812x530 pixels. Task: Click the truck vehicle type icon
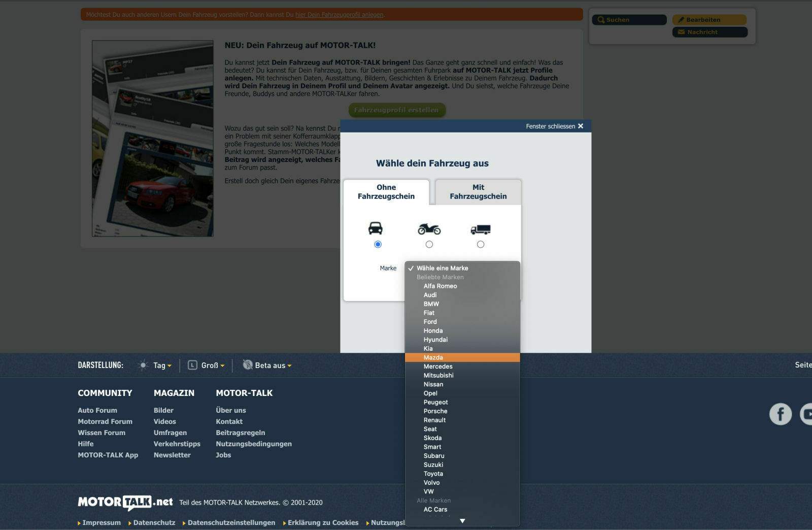pyautogui.click(x=481, y=229)
